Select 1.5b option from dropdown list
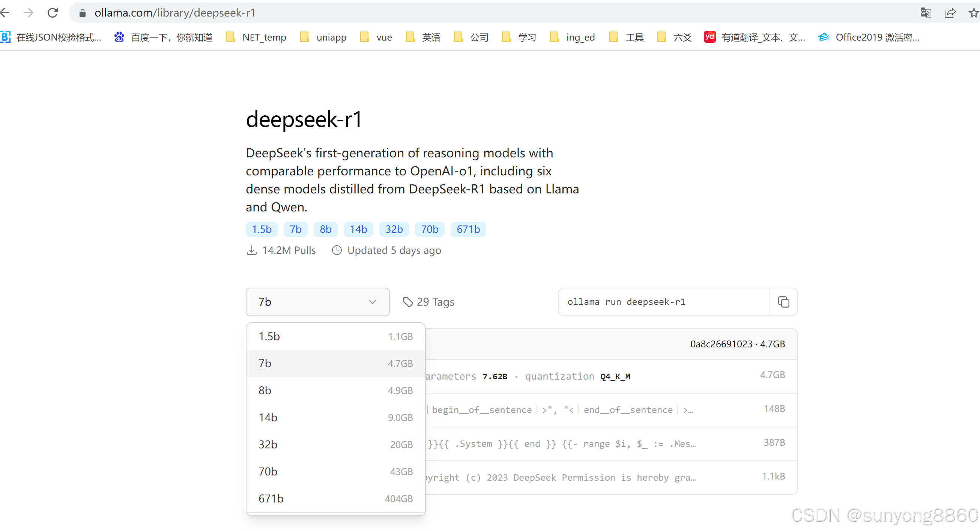The height and width of the screenshot is (531, 980). point(335,336)
